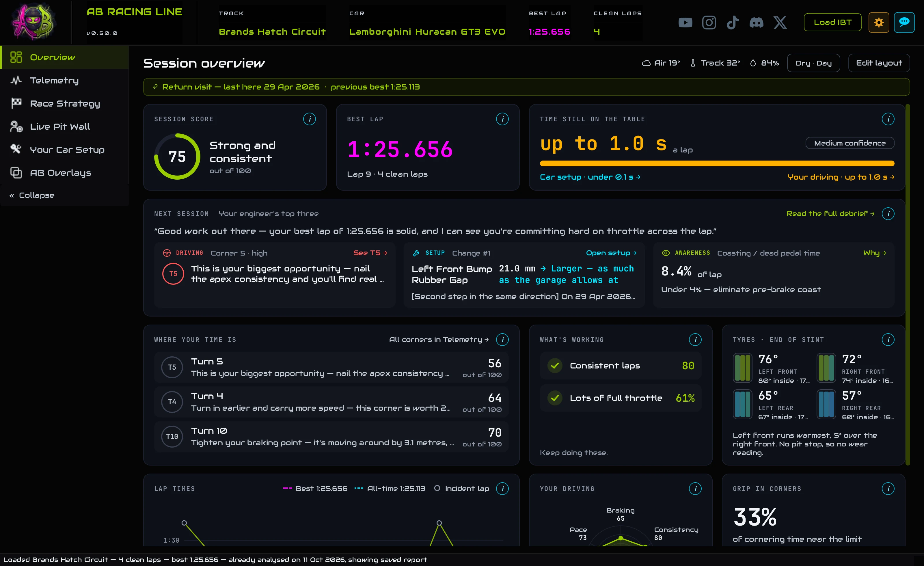Show info for Tyres End of Stint
The image size is (924, 566).
(888, 339)
